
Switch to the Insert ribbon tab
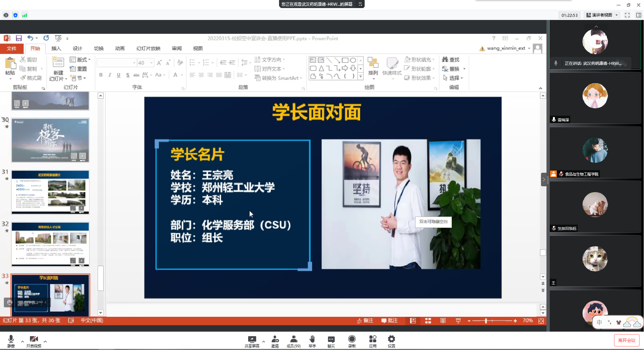[56, 48]
